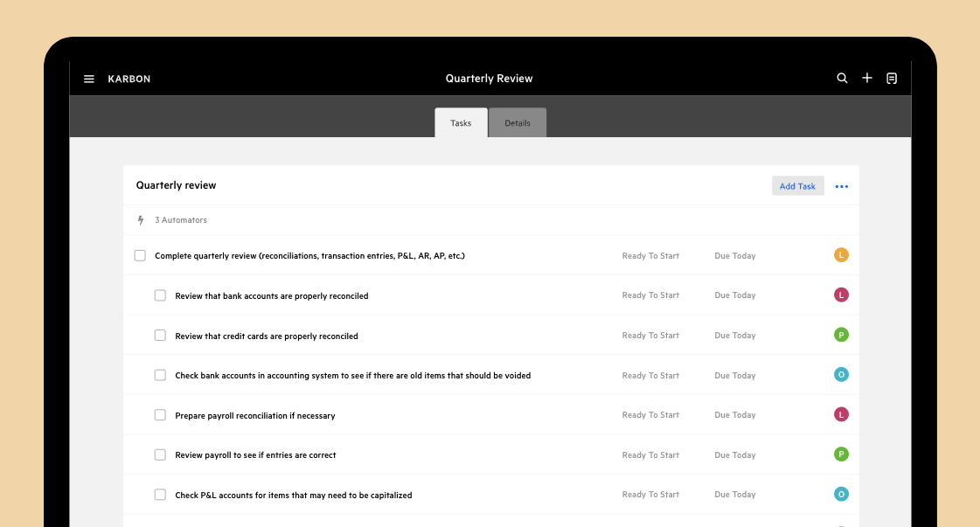The height and width of the screenshot is (527, 980).
Task: Open the hamburger menu next to KARBON
Action: point(89,79)
